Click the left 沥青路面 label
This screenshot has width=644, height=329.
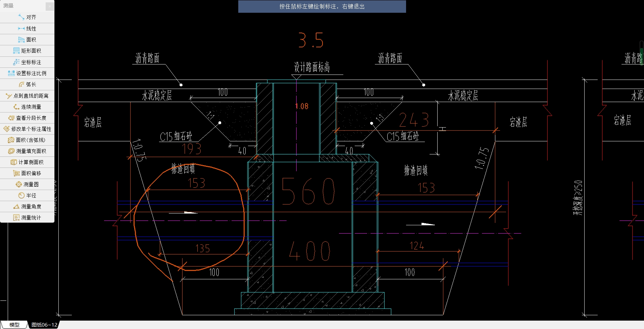147,58
